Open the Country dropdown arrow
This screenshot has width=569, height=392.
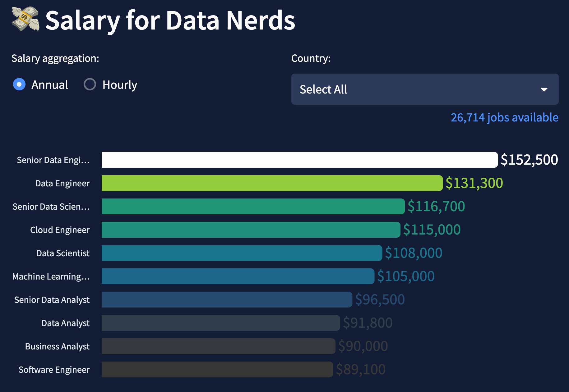pyautogui.click(x=544, y=89)
